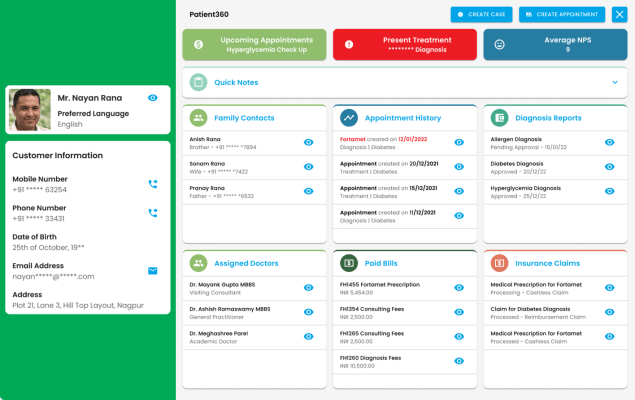Click the Insurance Claims icon
Image resolution: width=635 pixels, height=400 pixels.
pyautogui.click(x=499, y=263)
